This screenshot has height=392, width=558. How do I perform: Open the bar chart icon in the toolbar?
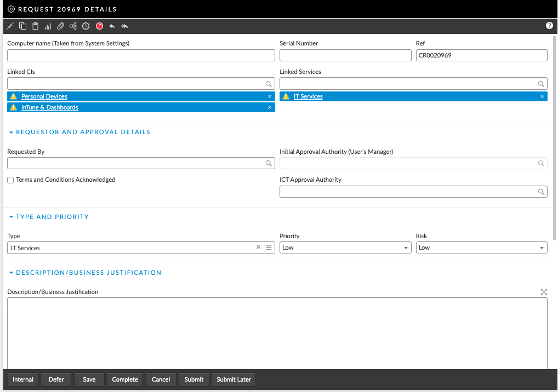click(48, 26)
